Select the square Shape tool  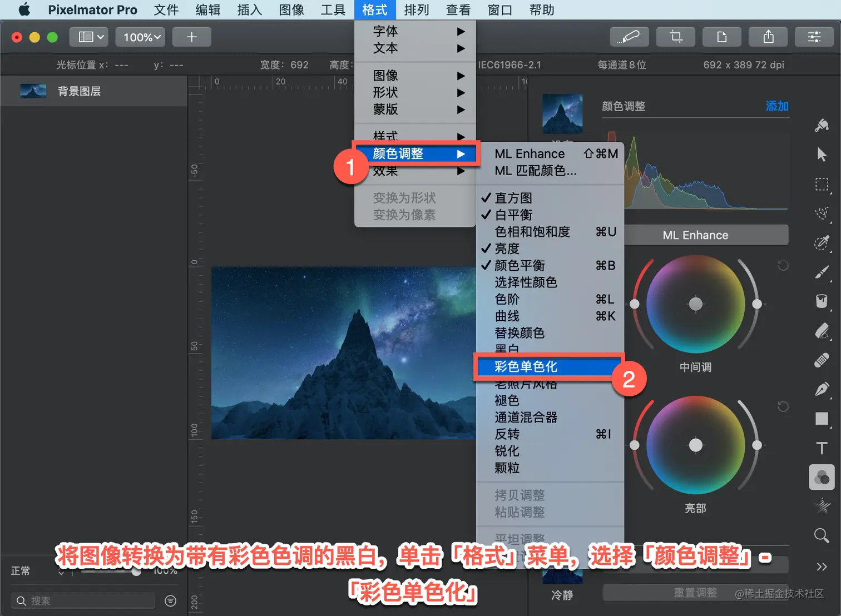click(822, 419)
